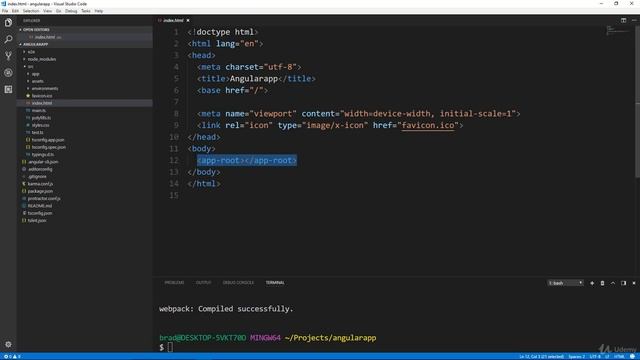Click the feedback smiley in status bar
The width and height of the screenshot is (640, 360).
[x=632, y=356]
